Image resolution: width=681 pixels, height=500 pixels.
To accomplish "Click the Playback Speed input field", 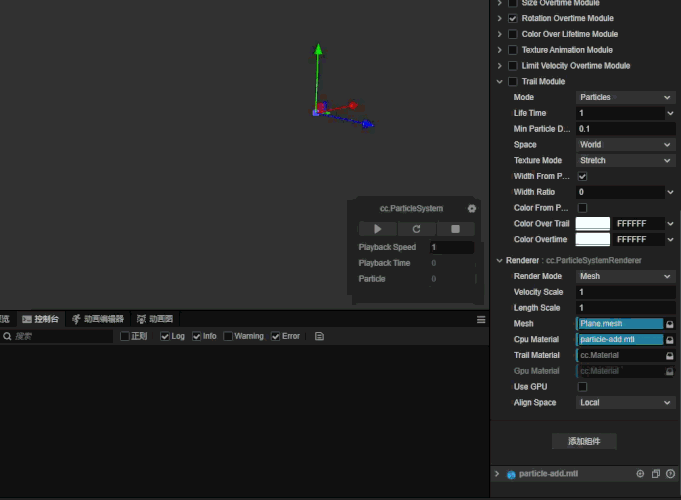I will (x=452, y=247).
